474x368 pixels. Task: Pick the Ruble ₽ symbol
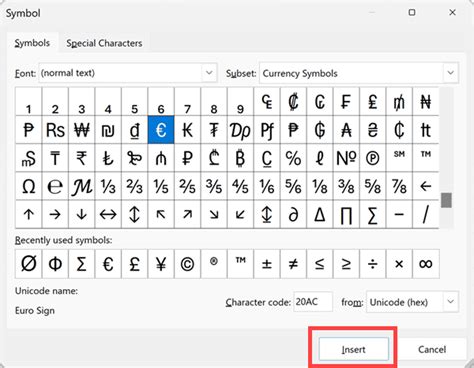(187, 158)
